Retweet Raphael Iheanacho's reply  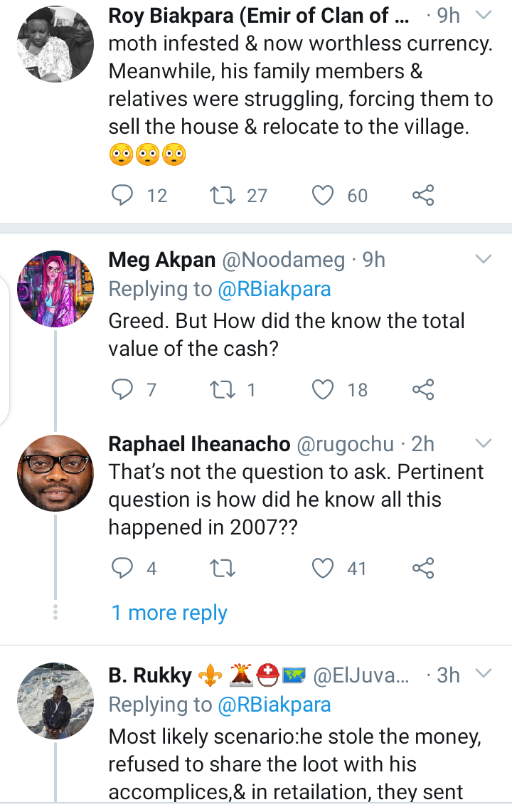click(224, 568)
